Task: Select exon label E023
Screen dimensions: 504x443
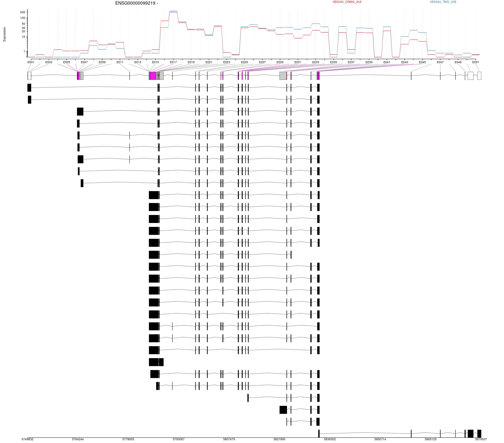Action: tap(227, 62)
